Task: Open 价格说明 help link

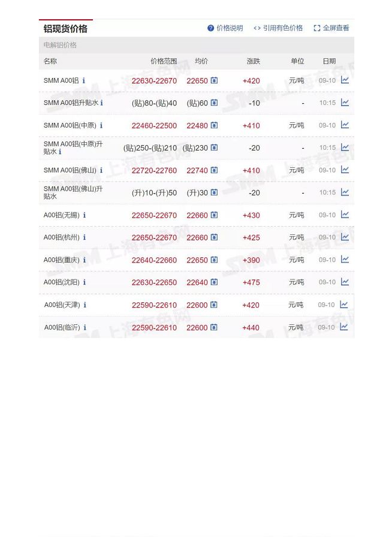Action: 225,28
